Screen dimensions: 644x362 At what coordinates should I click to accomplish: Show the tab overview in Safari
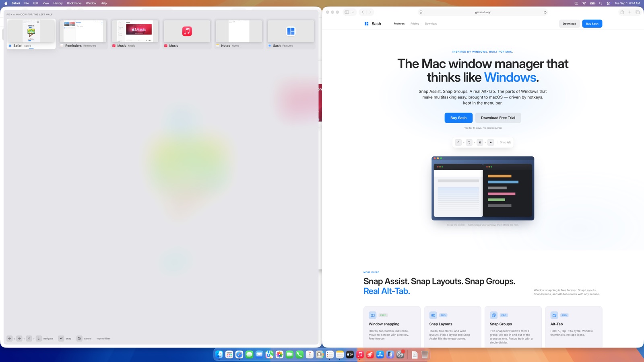[x=638, y=12]
